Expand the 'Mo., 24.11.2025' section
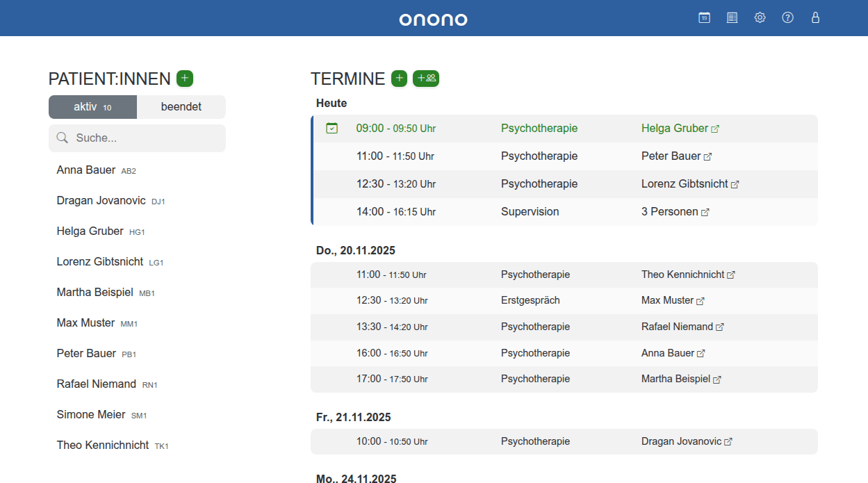 (356, 478)
